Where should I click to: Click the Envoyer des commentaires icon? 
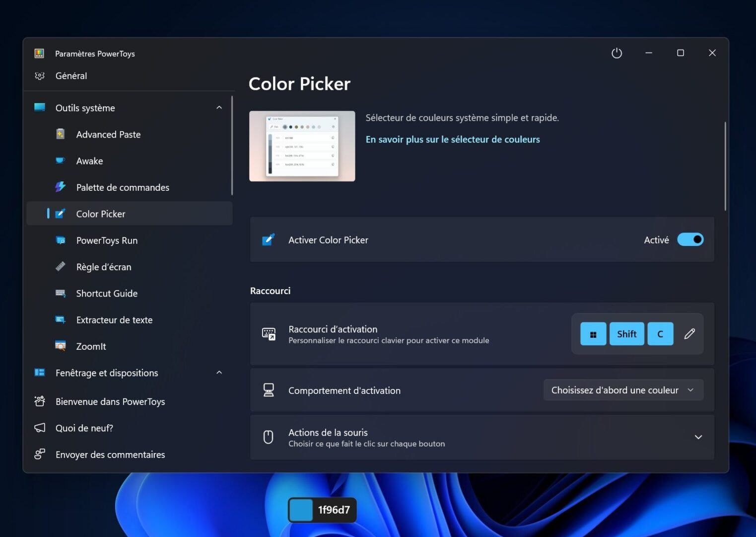[40, 454]
